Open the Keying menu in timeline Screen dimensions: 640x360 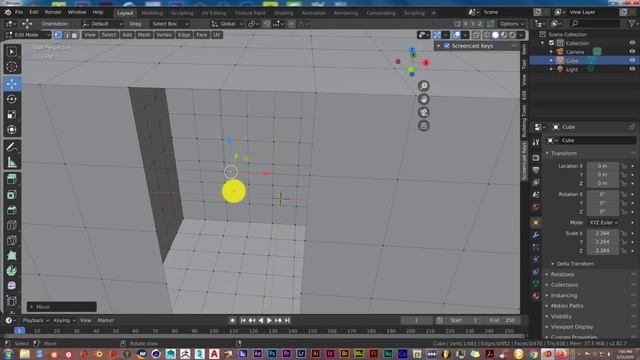pos(64,320)
